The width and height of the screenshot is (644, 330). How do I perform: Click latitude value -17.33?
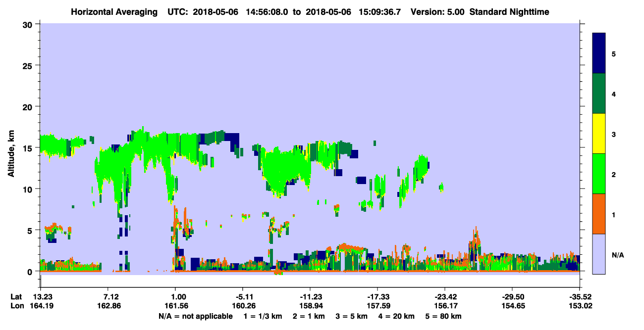(377, 297)
